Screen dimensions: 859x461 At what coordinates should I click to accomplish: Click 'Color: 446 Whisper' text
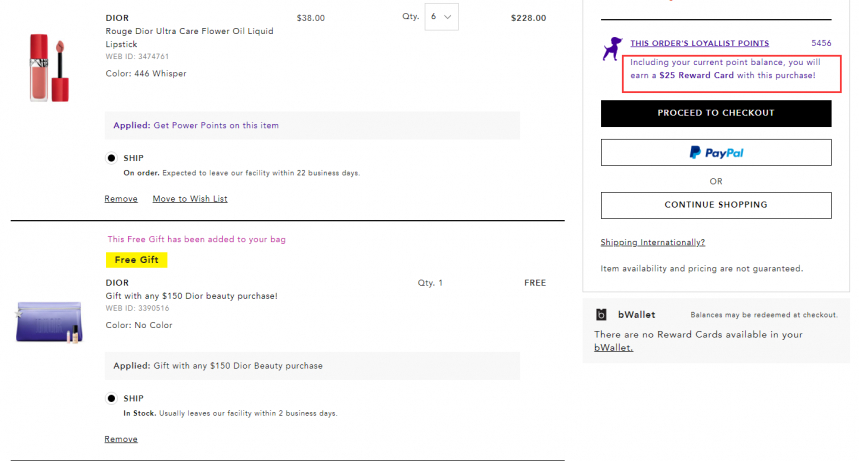pos(146,73)
